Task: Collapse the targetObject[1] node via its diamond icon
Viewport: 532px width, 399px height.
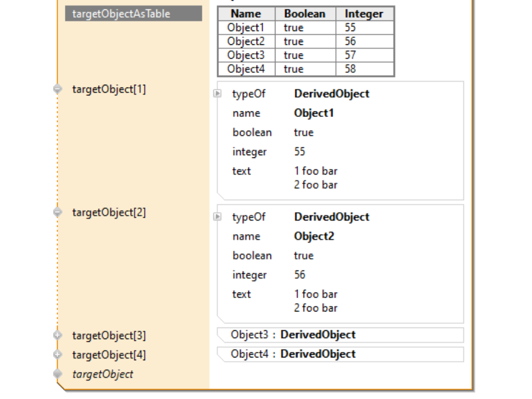Action: click(58, 89)
